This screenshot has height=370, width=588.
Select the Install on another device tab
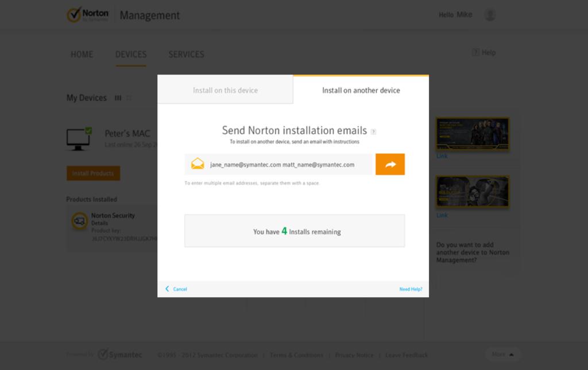click(361, 90)
